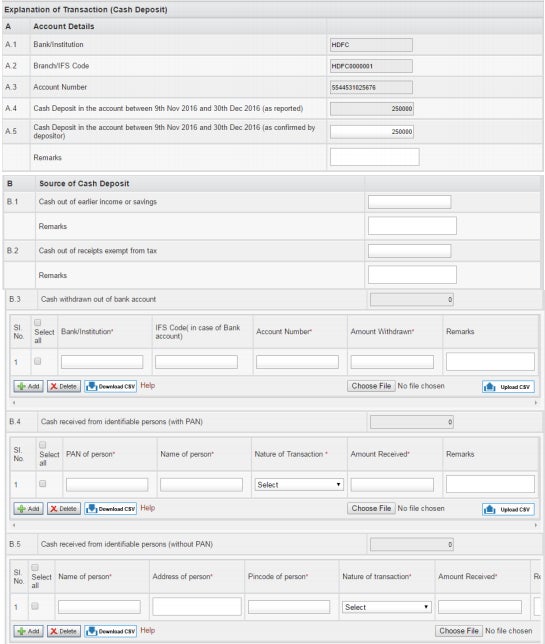
Task: Tick row 1 checkbox in B.5 table
Action: tap(35, 606)
